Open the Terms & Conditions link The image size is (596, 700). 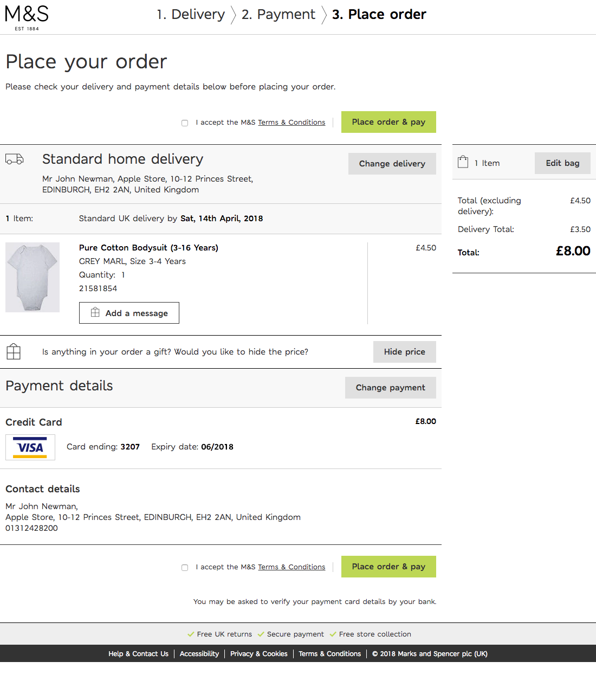(291, 122)
